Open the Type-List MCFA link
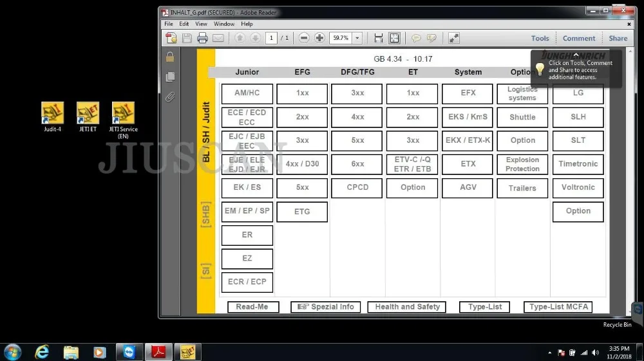Image resolution: width=644 pixels, height=361 pixels. [558, 307]
